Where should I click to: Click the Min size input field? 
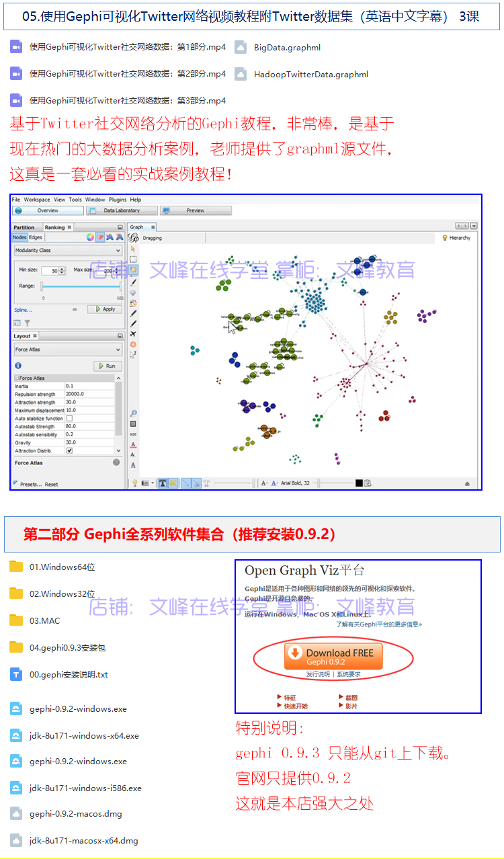coord(50,270)
